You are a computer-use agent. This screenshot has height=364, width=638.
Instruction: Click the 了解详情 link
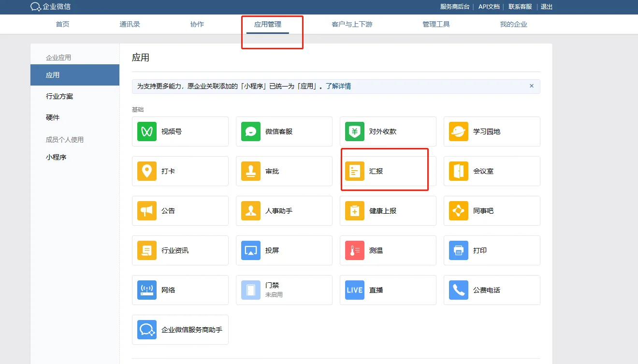(338, 86)
